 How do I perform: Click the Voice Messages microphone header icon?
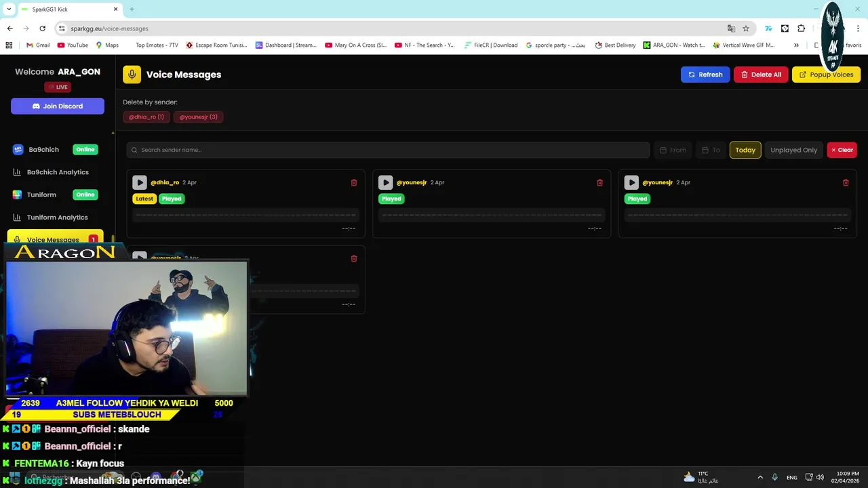click(x=132, y=75)
